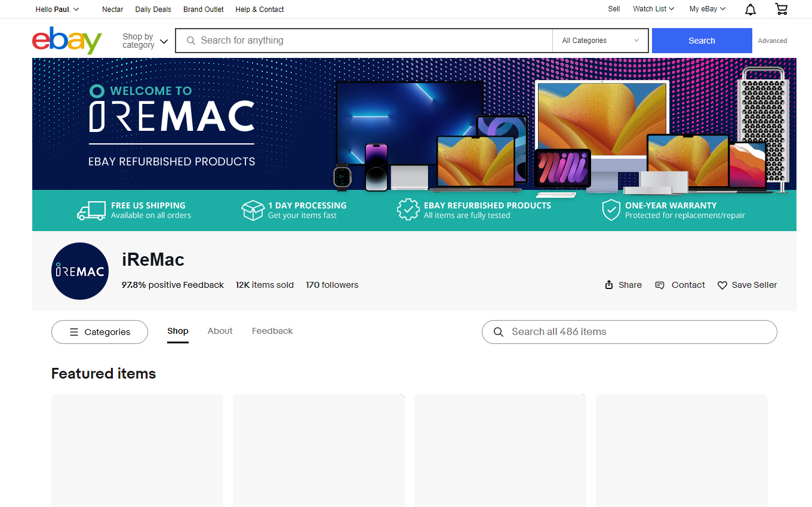This screenshot has width=812, height=507.
Task: Click the Save Seller heart icon
Action: pyautogui.click(x=722, y=285)
